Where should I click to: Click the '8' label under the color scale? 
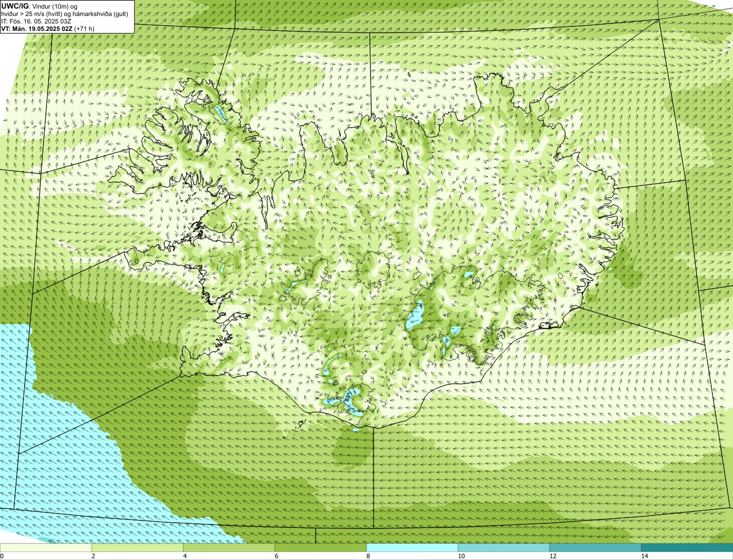coord(368,556)
